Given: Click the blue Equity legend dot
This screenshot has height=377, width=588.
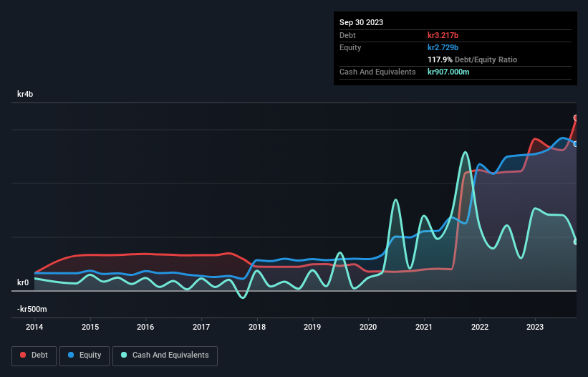Looking at the screenshot, I should click(x=71, y=355).
